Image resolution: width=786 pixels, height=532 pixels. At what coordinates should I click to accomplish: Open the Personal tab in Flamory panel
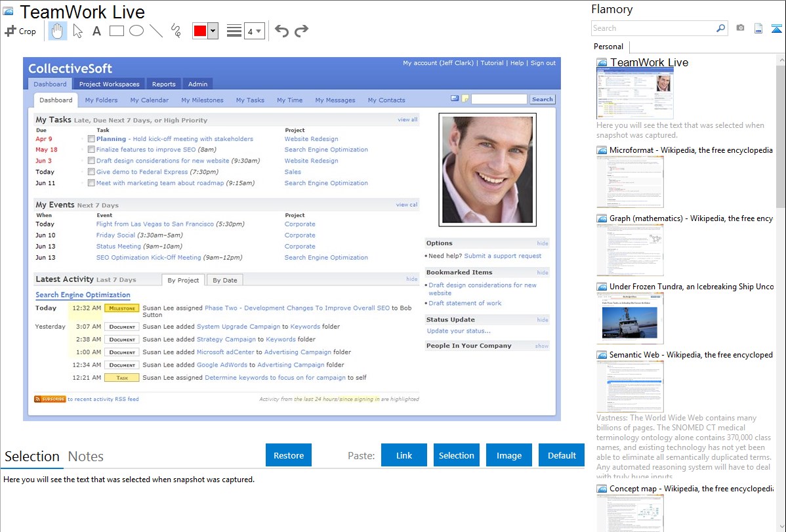point(608,47)
